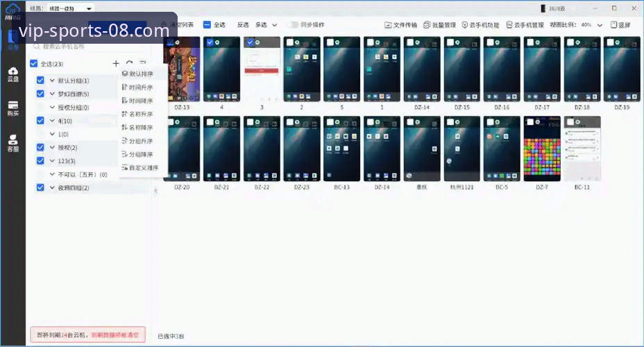The height and width of the screenshot is (347, 644).
Task: Collapse the 默认分组(1) group chevron
Action: tap(52, 80)
